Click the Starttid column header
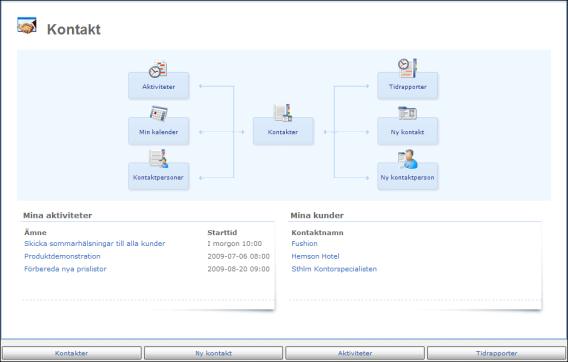568x362 pixels. [222, 233]
